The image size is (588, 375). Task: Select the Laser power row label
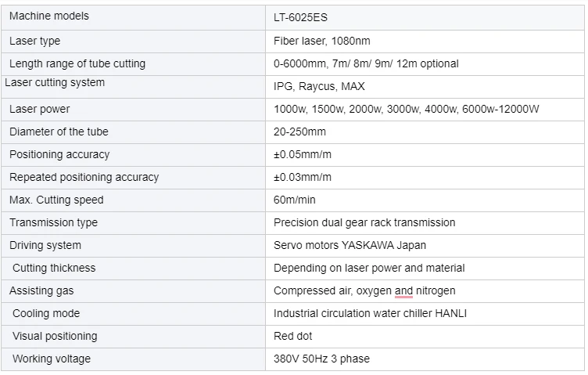pos(39,110)
